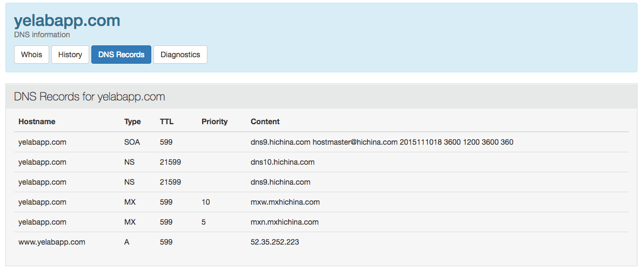This screenshot has height=270, width=644.
Task: Click the Priority column header
Action: (214, 122)
